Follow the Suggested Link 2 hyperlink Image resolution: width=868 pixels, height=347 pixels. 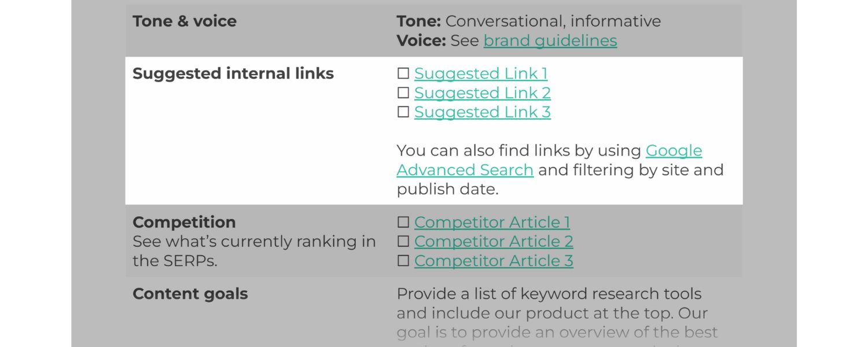coord(482,93)
